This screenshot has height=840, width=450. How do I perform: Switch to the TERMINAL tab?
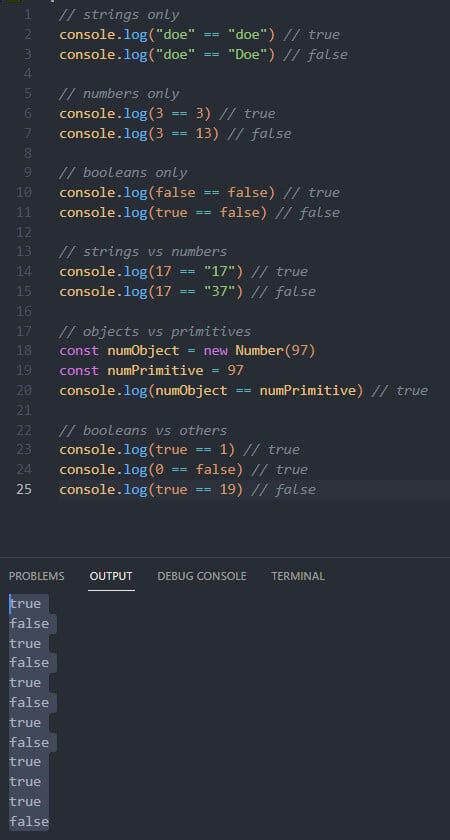298,576
